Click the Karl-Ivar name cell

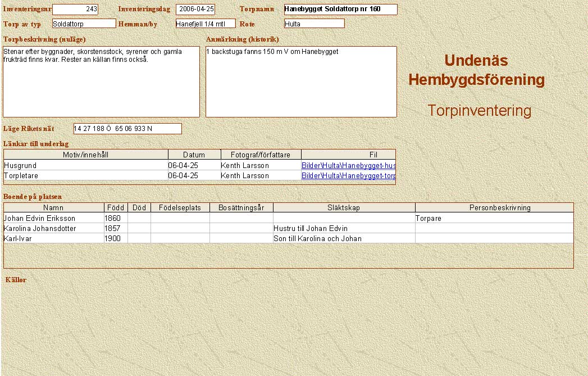click(x=53, y=238)
